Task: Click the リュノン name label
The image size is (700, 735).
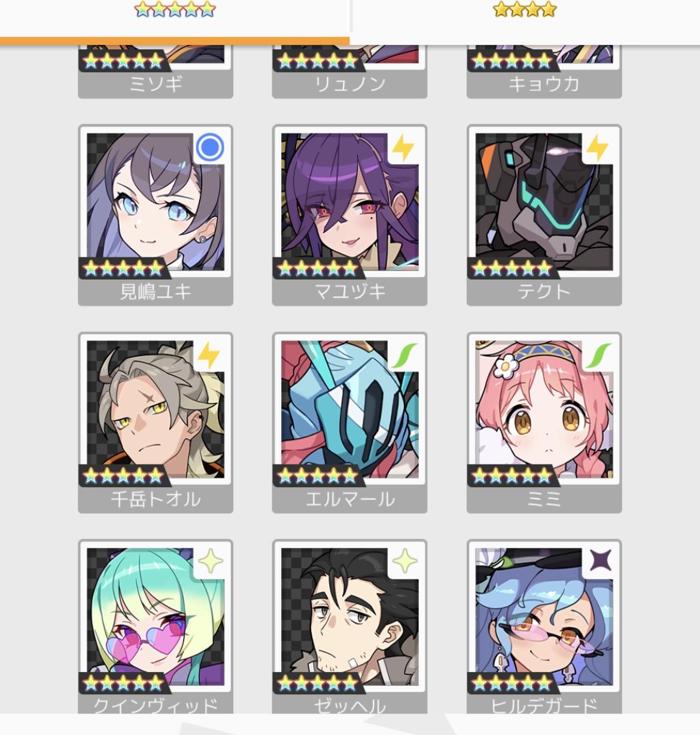Action: 350,84
